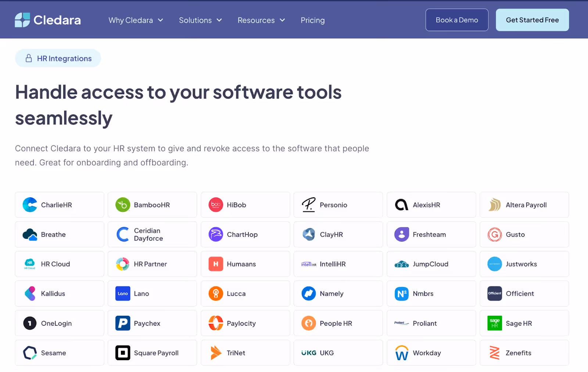Click the ClayHR logo icon

click(309, 234)
